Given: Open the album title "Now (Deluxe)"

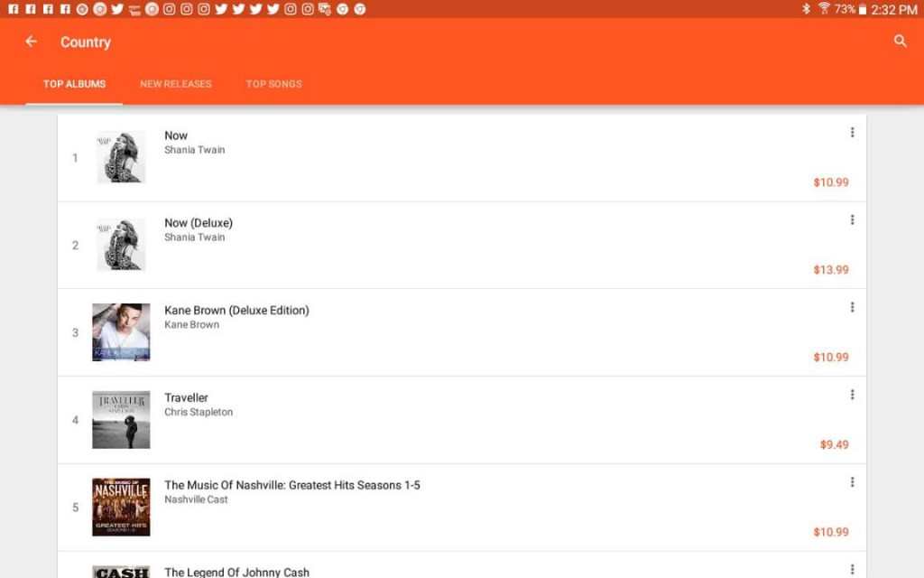Looking at the screenshot, I should coord(199,223).
